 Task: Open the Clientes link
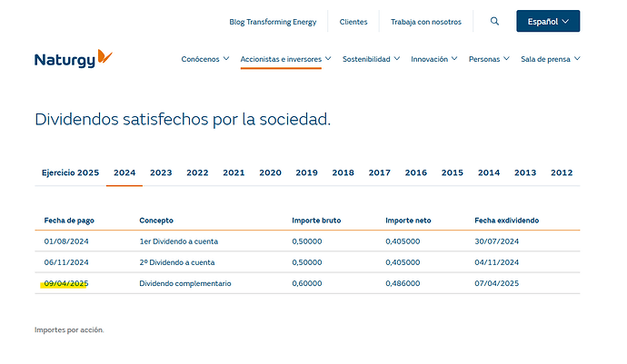[353, 22]
